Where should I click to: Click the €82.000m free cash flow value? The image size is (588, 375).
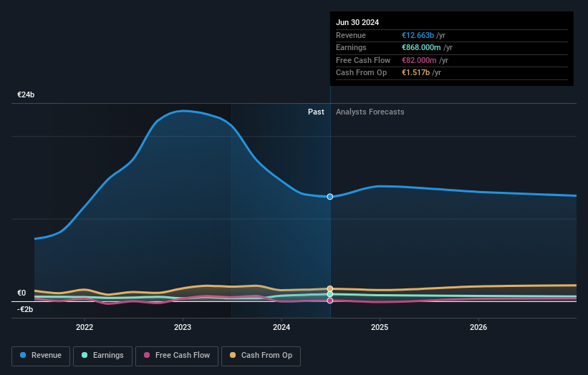[419, 60]
